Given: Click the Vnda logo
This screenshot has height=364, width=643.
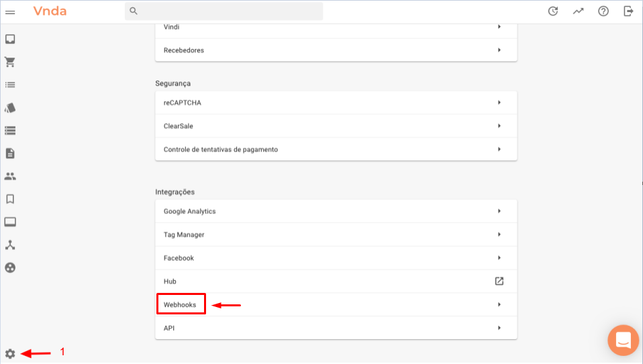Looking at the screenshot, I should (x=50, y=11).
